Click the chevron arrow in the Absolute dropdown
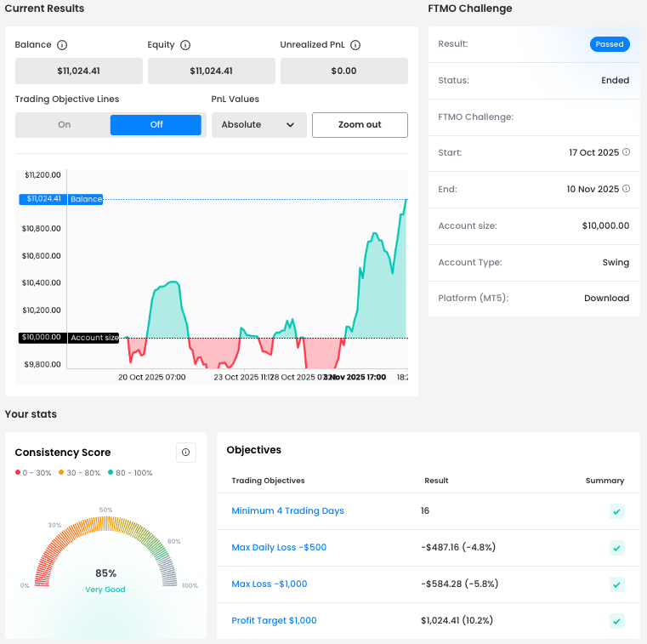Screen dimensions: 647x644 [x=291, y=125]
